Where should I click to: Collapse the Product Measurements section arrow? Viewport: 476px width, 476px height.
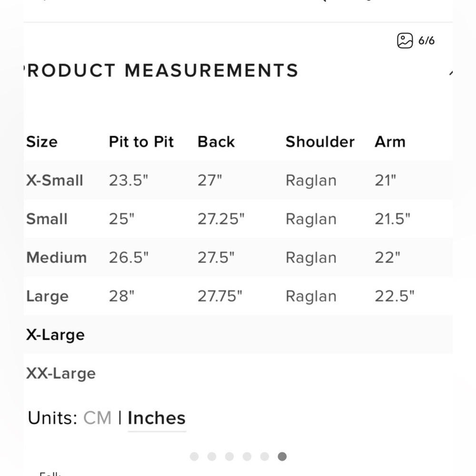(x=450, y=73)
